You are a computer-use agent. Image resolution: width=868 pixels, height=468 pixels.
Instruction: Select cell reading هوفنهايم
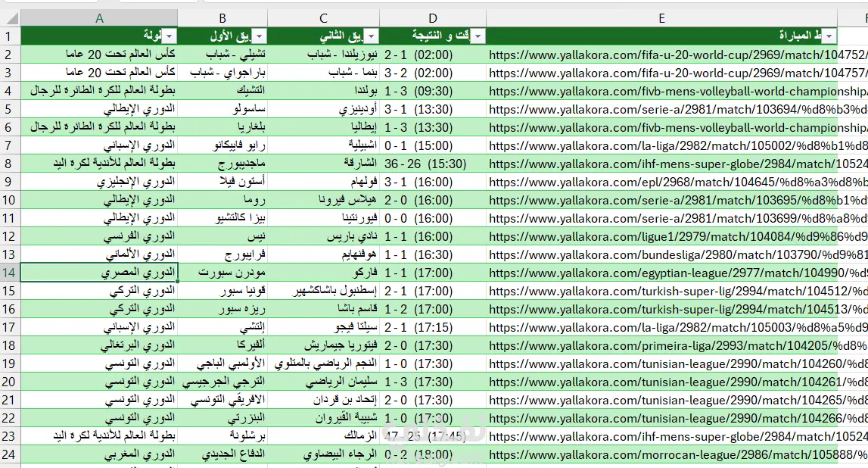click(323, 254)
